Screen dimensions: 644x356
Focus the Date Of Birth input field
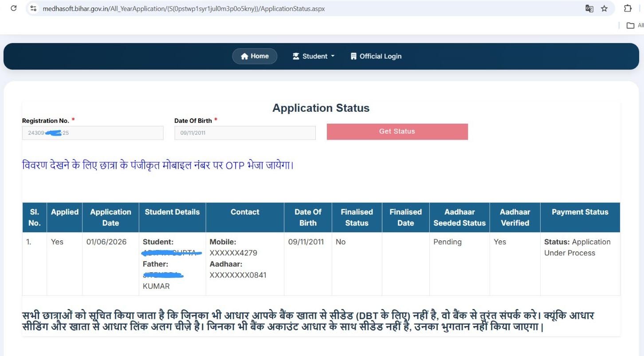click(245, 133)
